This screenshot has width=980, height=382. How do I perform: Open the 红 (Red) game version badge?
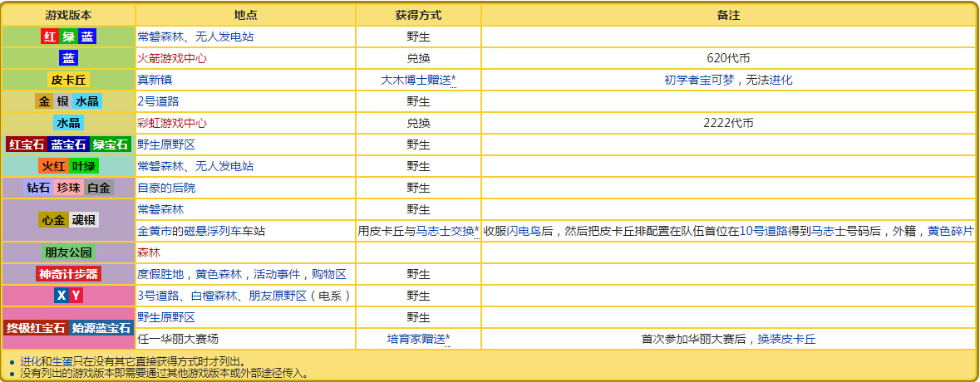pos(49,37)
